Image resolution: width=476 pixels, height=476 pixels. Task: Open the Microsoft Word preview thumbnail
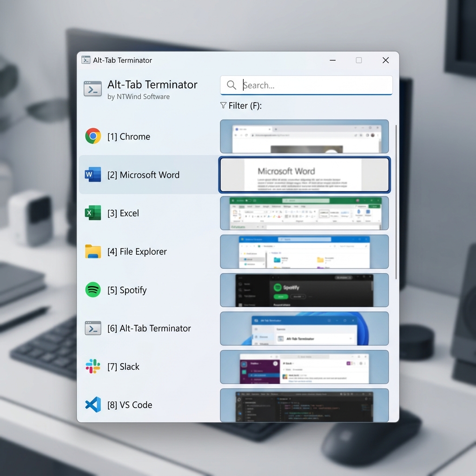click(304, 175)
